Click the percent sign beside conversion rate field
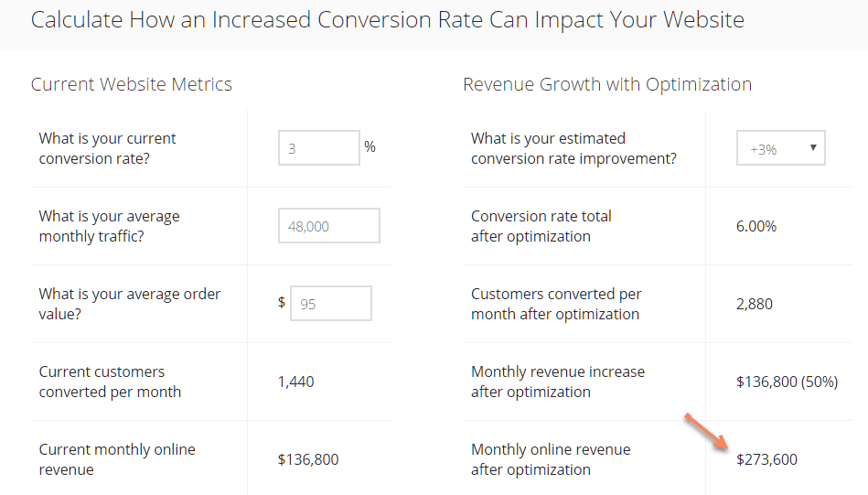The height and width of the screenshot is (495, 868). point(370,146)
